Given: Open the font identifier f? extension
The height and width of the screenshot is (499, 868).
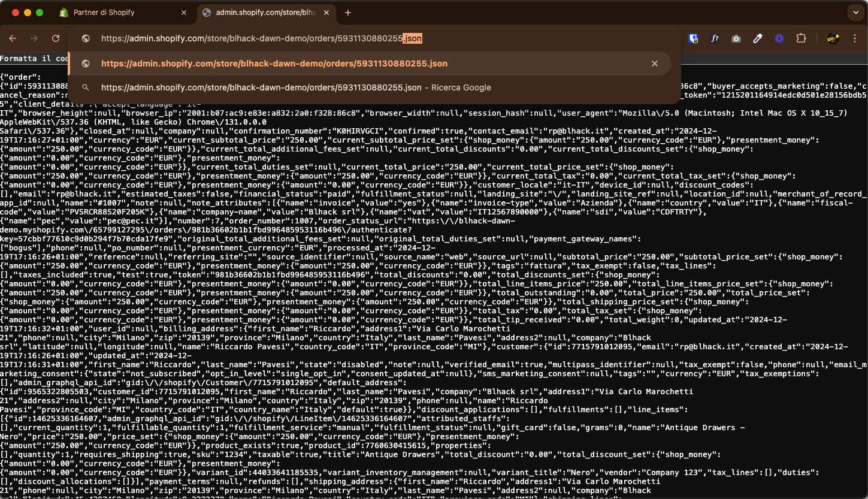Looking at the screenshot, I should click(x=715, y=38).
